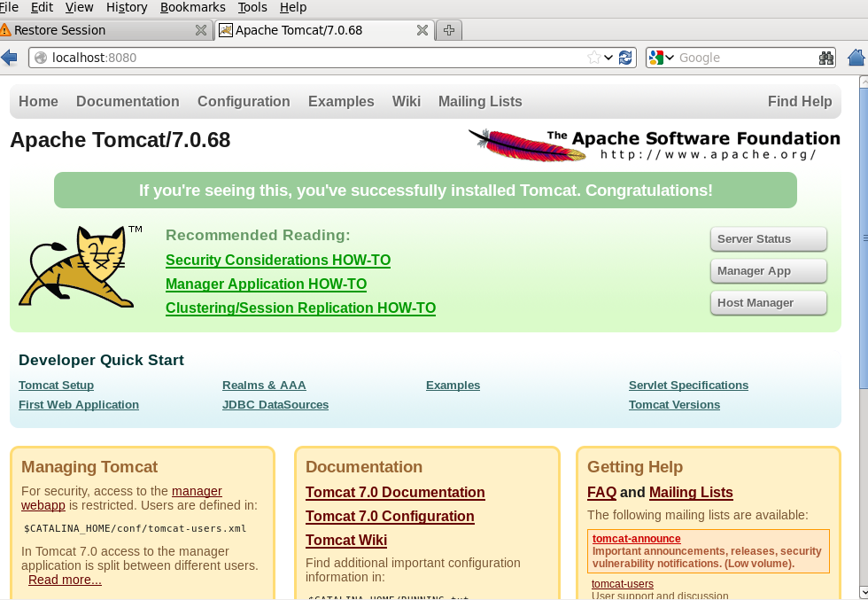This screenshot has height=600, width=868.
Task: Click the vertical scrollbar thumb
Action: [x=864, y=238]
